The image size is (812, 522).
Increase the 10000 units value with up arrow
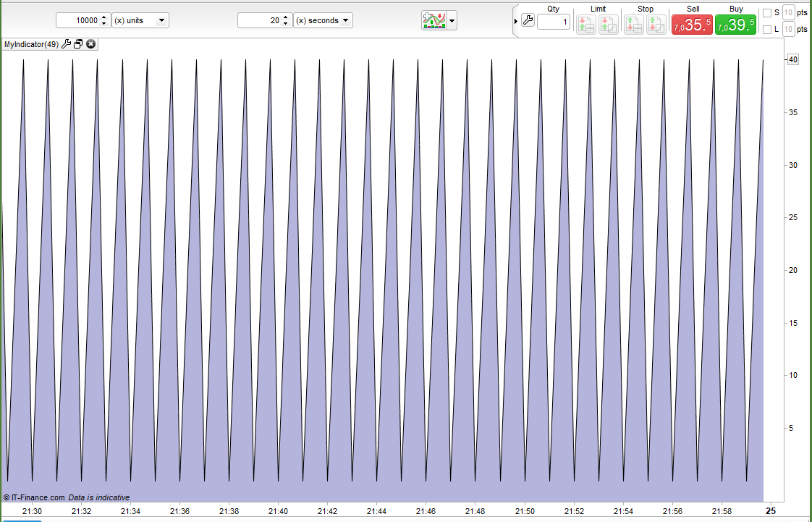click(104, 17)
